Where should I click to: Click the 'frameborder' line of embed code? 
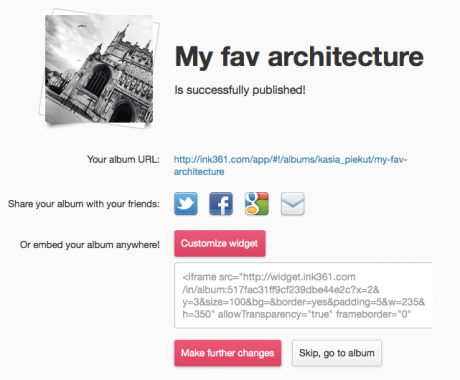click(x=297, y=314)
